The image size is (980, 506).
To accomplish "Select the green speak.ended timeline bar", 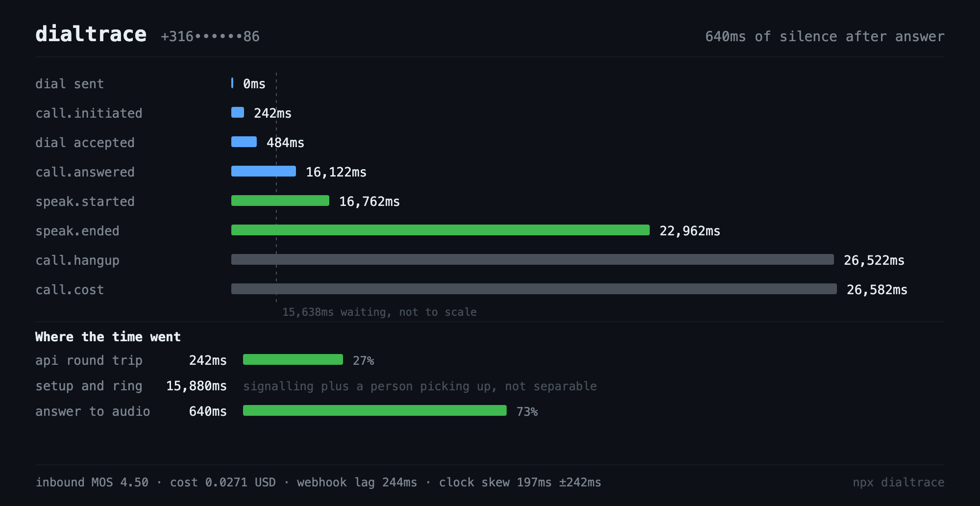I will tap(441, 230).
